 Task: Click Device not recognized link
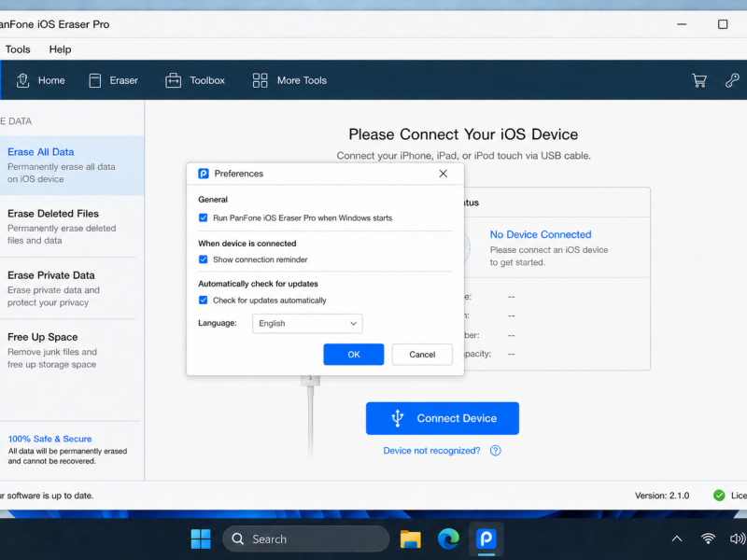(431, 451)
